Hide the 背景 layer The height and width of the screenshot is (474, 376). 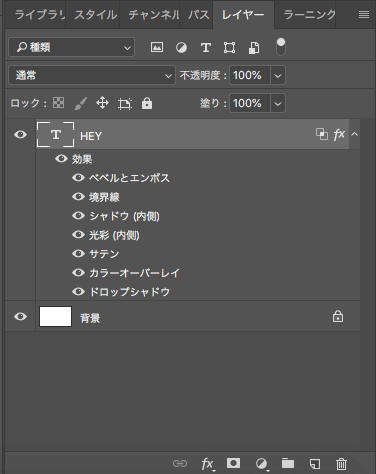[20, 316]
